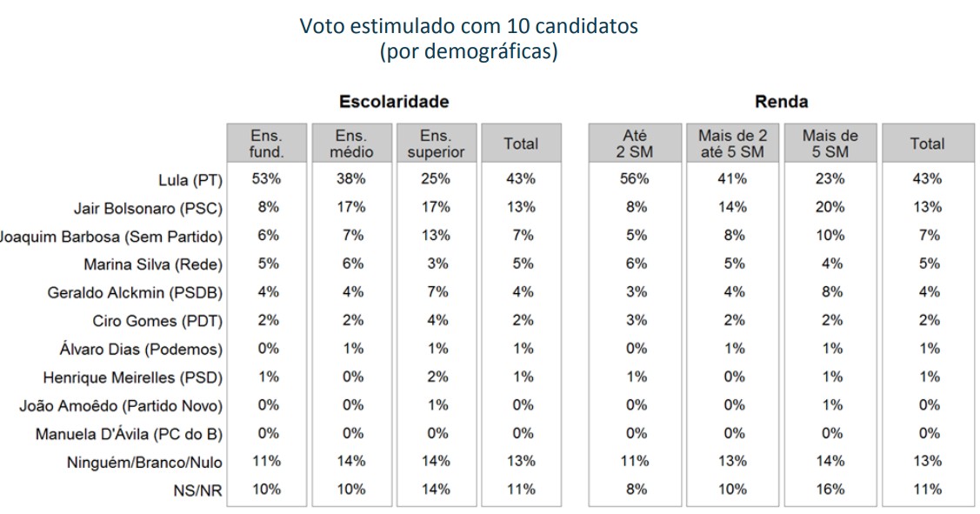Select the 'Ens. superior' column header
Viewport: 980px width, 514px height.
pos(436,144)
